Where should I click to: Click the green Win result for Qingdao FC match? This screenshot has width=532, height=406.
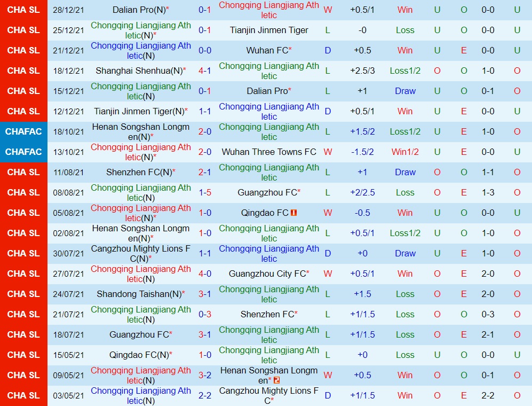pos(404,213)
